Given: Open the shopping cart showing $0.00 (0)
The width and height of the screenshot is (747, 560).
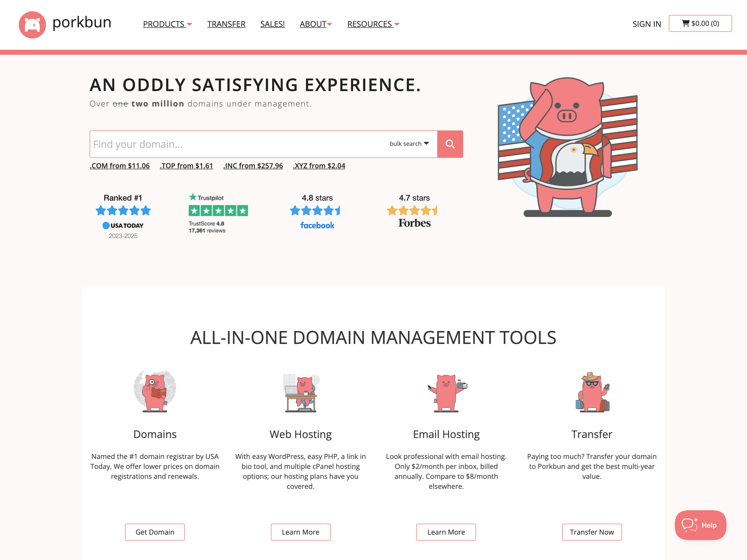Looking at the screenshot, I should pos(700,23).
